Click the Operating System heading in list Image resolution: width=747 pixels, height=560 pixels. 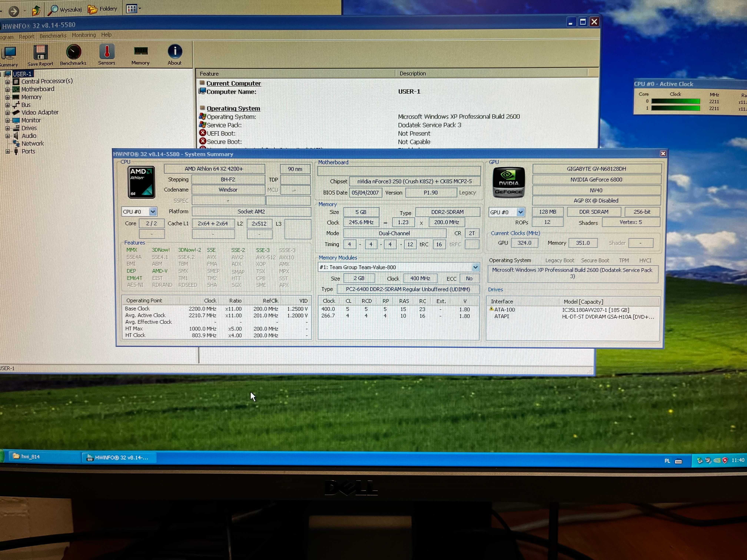233,108
